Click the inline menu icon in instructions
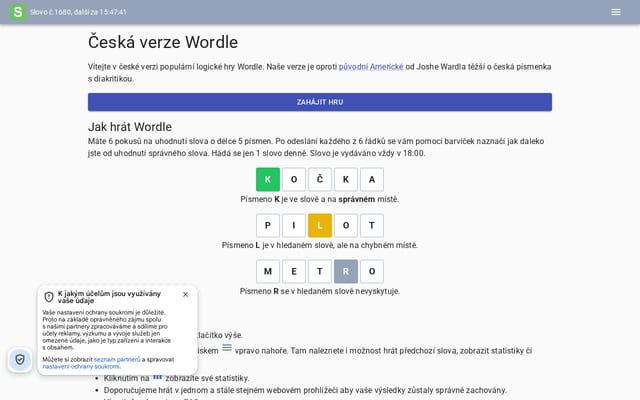Image resolution: width=640 pixels, height=400 pixels. 227,348
